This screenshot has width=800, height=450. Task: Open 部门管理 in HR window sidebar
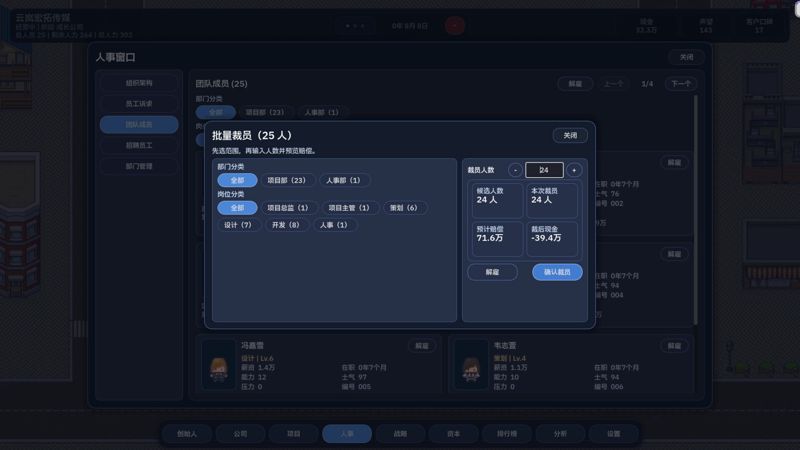pyautogui.click(x=139, y=166)
